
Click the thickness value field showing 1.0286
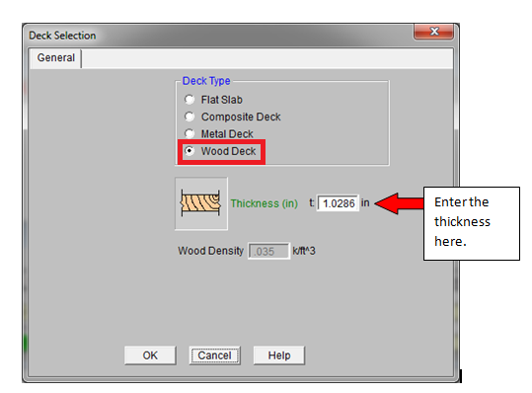(x=338, y=203)
